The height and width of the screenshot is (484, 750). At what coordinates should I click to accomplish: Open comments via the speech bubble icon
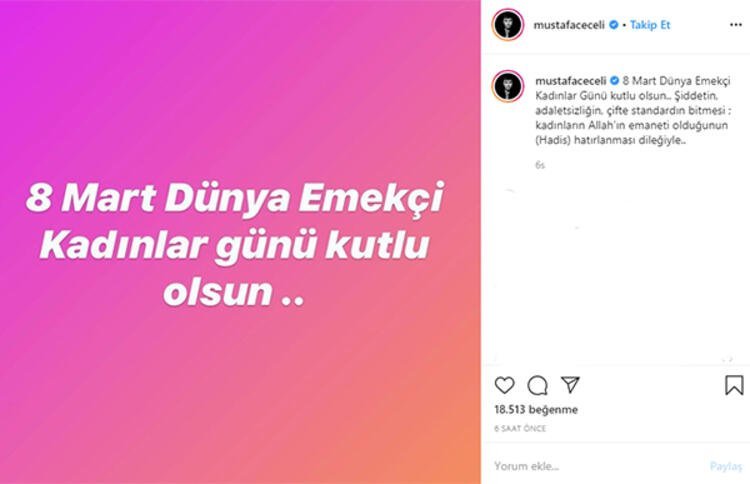537,385
